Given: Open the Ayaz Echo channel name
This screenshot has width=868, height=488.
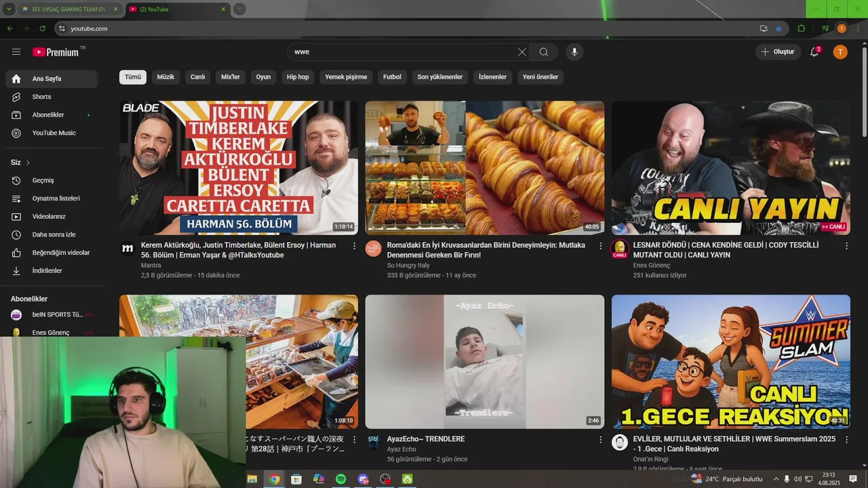Looking at the screenshot, I should tap(401, 449).
